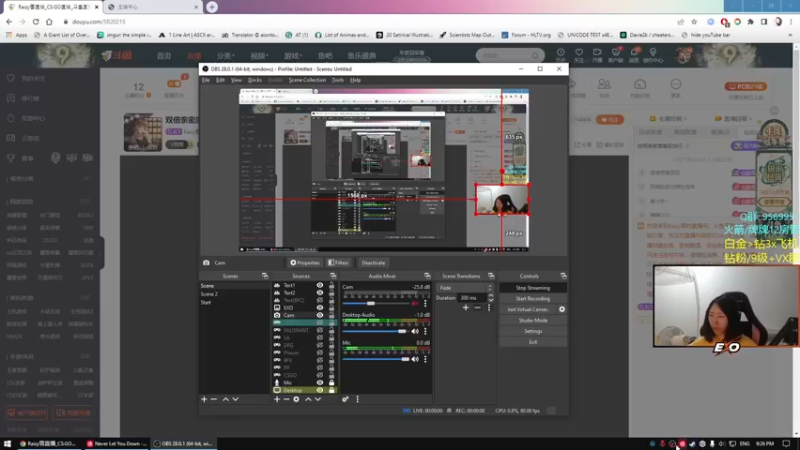800x450 pixels.
Task: Toggle visibility of the Mic source
Action: [x=320, y=383]
